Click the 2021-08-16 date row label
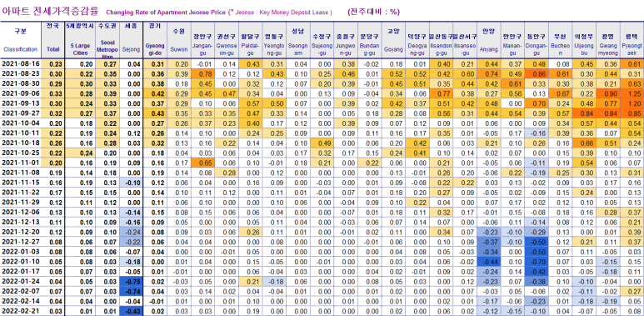This screenshot has height=316, width=644. (21, 63)
